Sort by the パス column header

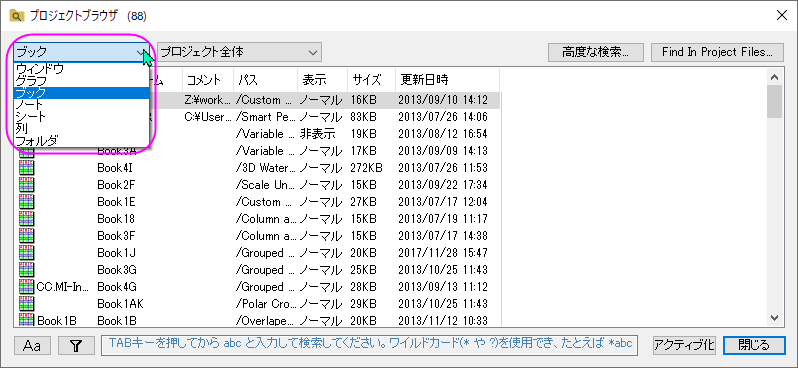[x=265, y=79]
